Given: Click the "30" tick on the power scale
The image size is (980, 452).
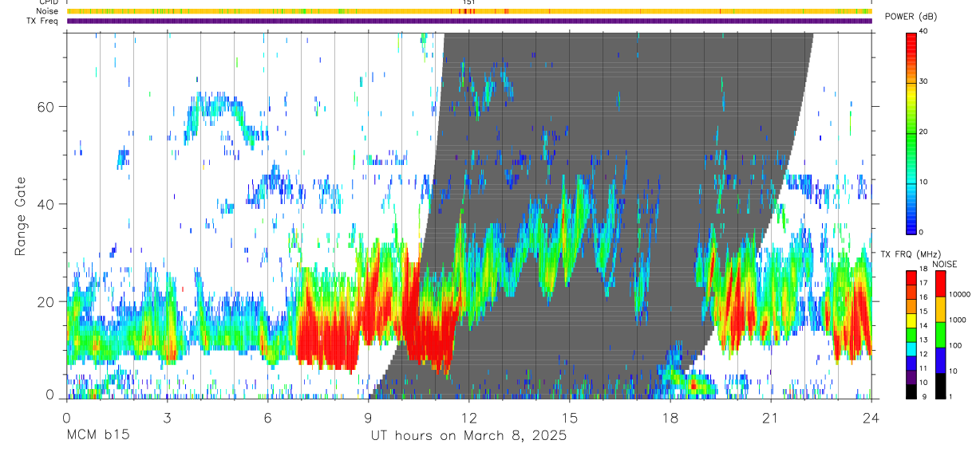Looking at the screenshot, I should tap(925, 81).
